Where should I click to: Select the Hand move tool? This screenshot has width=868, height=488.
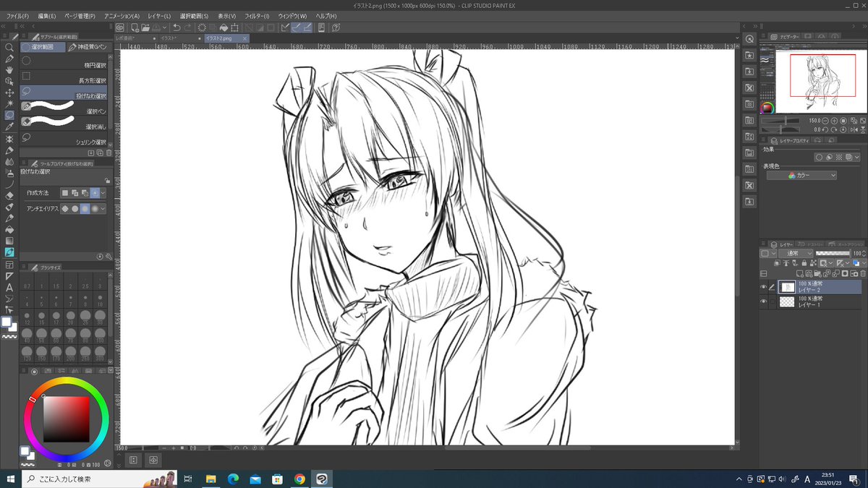9,69
